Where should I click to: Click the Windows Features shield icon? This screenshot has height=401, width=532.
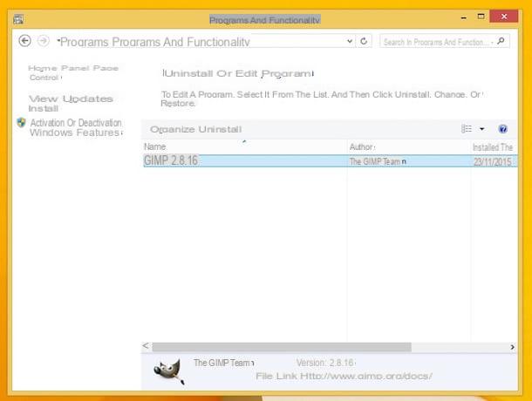pos(22,122)
